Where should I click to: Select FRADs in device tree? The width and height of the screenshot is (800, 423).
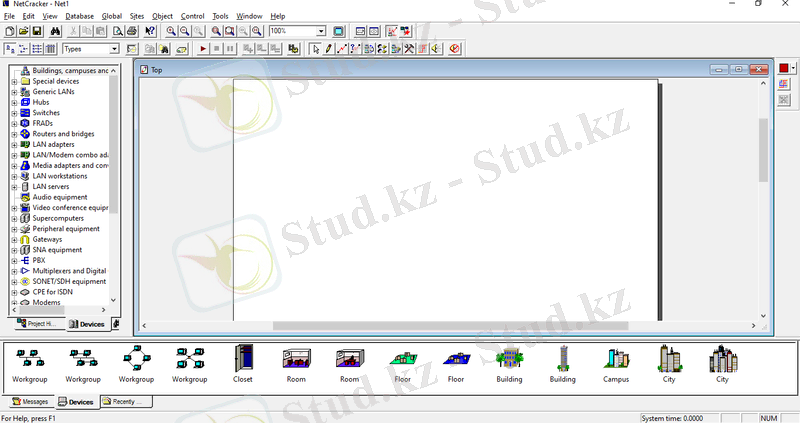tap(42, 123)
